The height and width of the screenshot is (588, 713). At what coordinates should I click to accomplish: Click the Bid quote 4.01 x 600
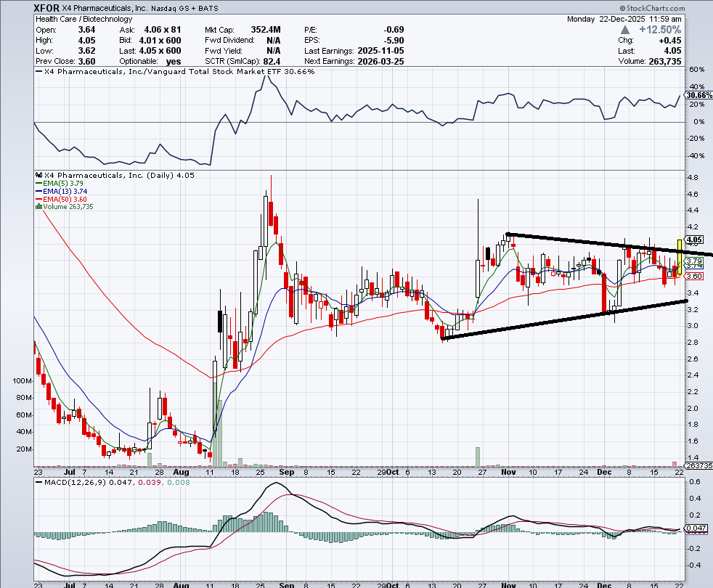160,40
